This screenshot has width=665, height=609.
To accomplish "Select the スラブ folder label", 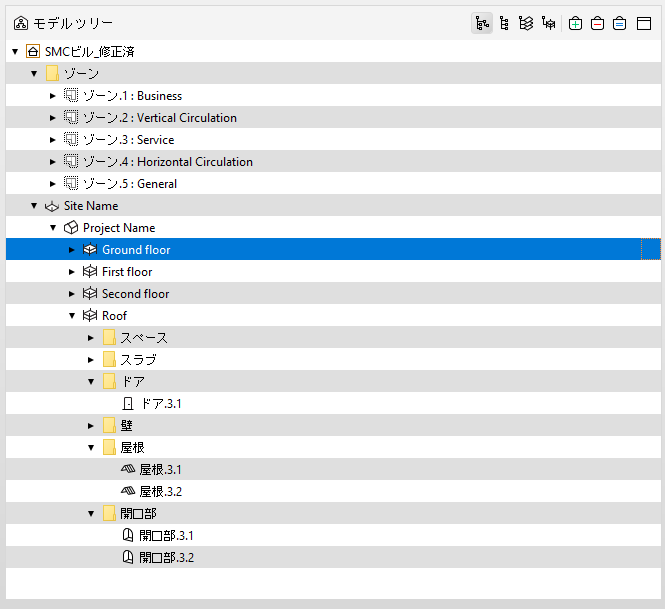I will (138, 360).
